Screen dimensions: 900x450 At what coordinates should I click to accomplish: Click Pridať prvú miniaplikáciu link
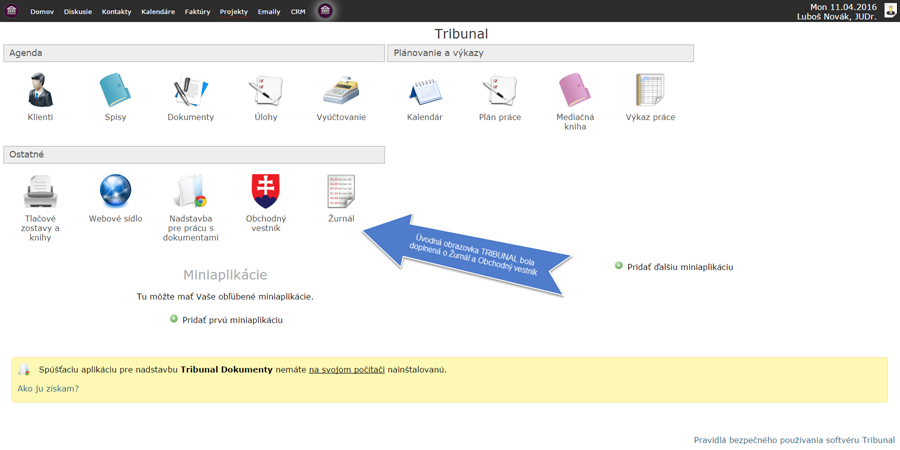(x=232, y=320)
